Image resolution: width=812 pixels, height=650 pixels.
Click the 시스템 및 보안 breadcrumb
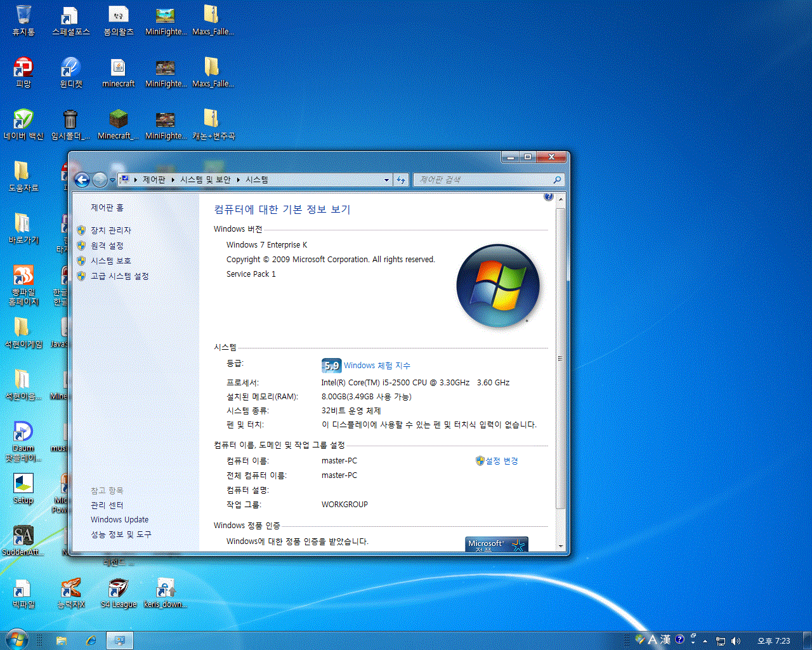(x=205, y=180)
